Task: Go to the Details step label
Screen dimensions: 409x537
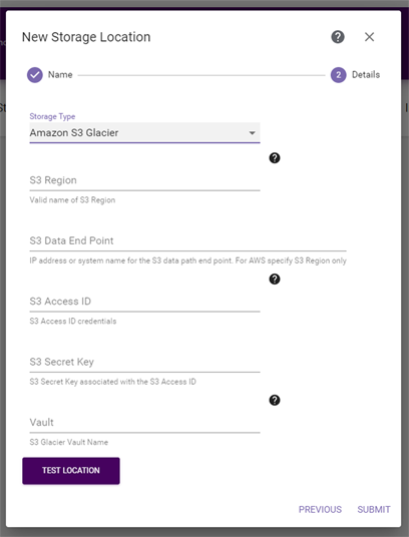Action: tap(366, 75)
